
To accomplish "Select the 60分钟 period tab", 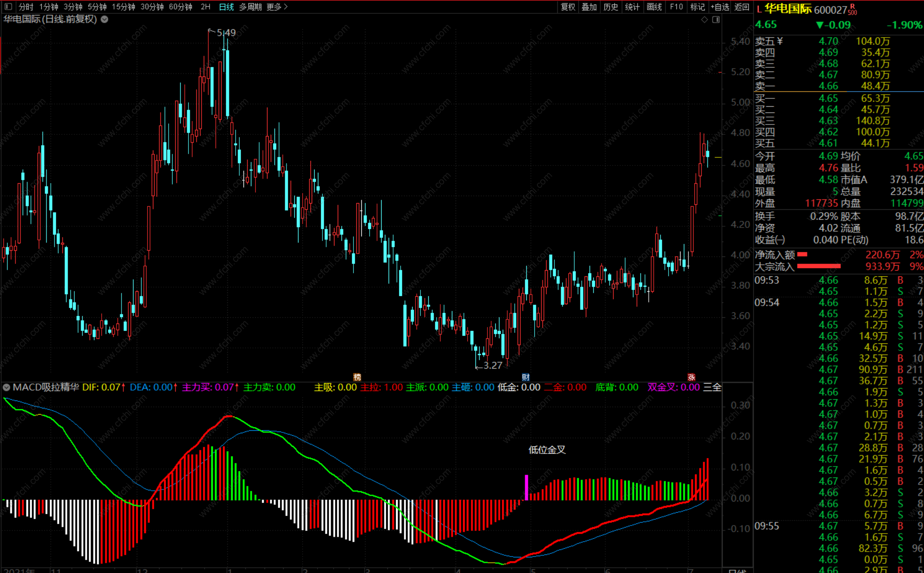I will point(181,7).
